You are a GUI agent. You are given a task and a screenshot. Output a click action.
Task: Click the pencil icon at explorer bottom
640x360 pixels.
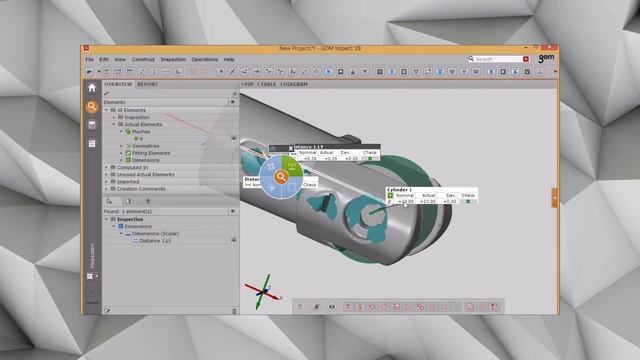pos(107,311)
